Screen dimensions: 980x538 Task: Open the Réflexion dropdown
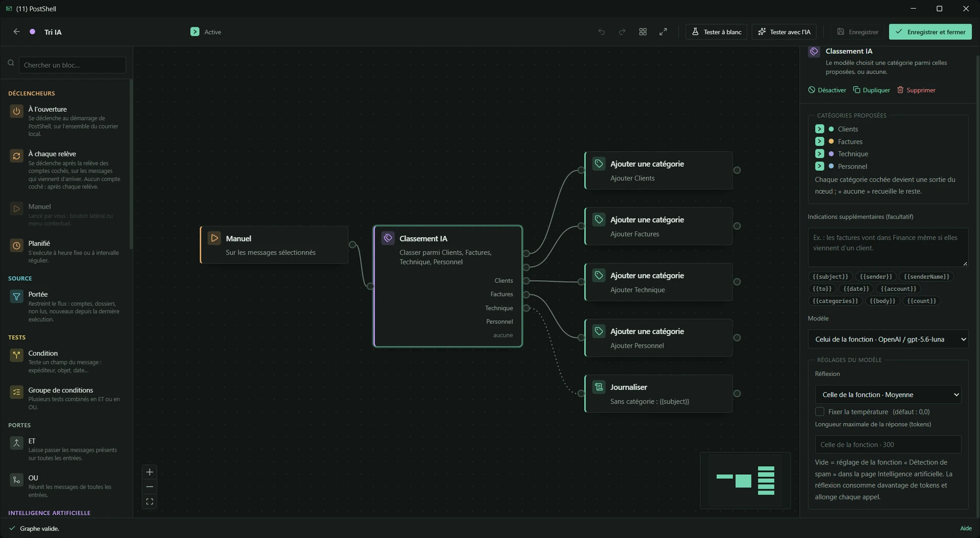click(888, 395)
